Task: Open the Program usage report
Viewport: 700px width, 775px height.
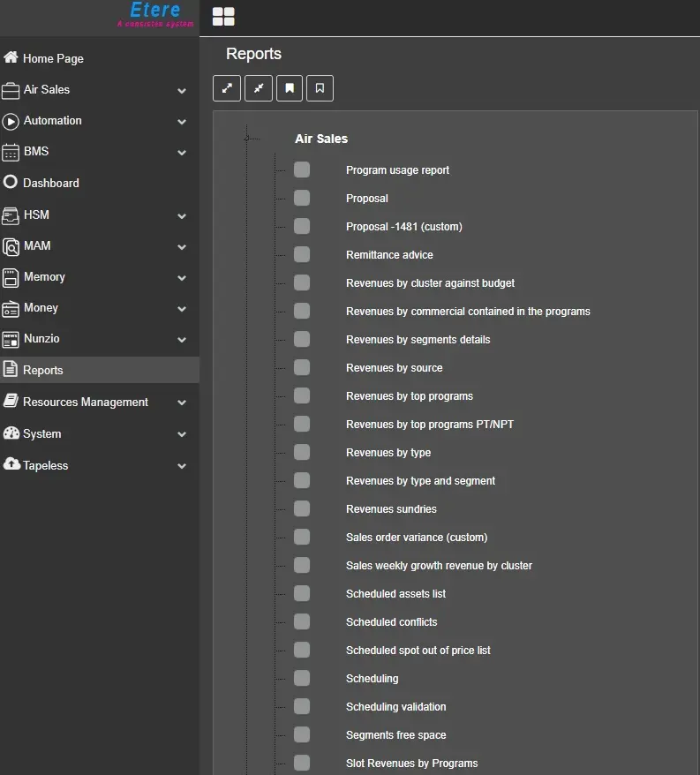Action: tap(397, 170)
